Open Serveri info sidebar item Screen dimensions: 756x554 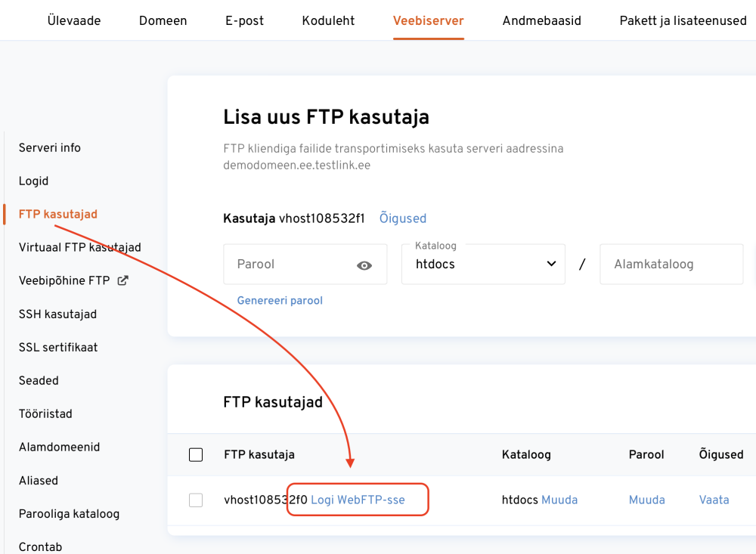49,147
